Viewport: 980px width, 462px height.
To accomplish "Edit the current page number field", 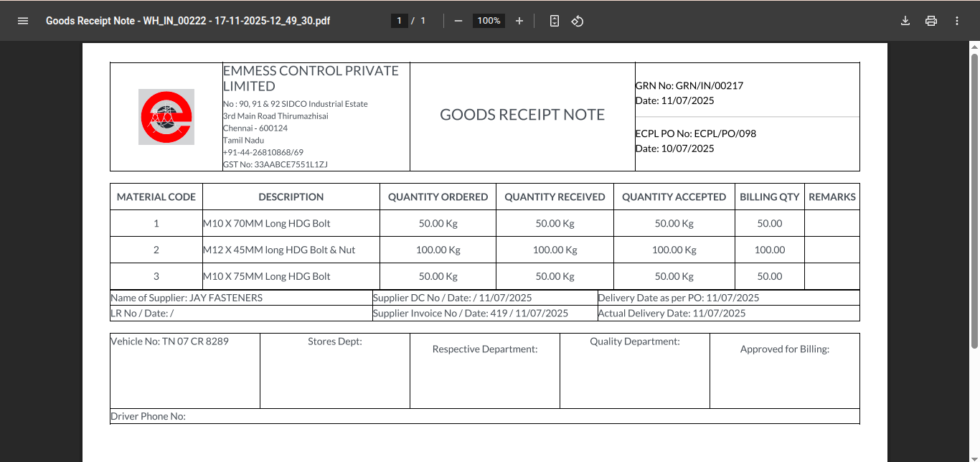I will pos(400,21).
